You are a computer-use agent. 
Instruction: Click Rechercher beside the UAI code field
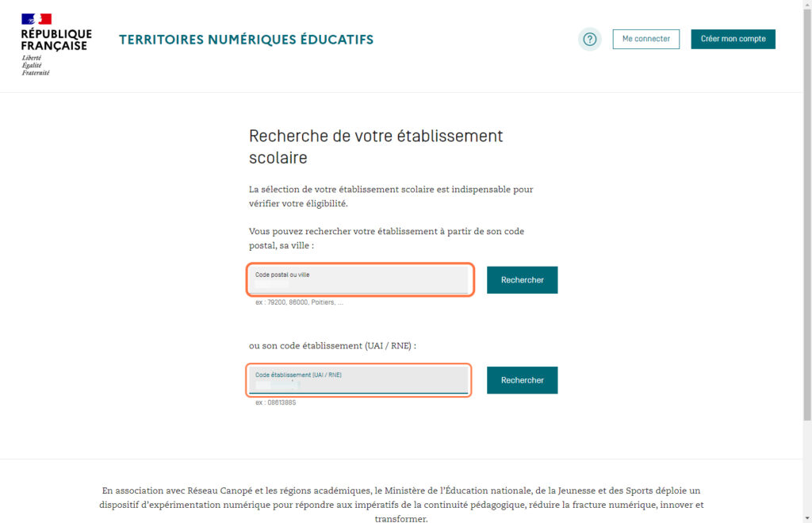tap(522, 380)
